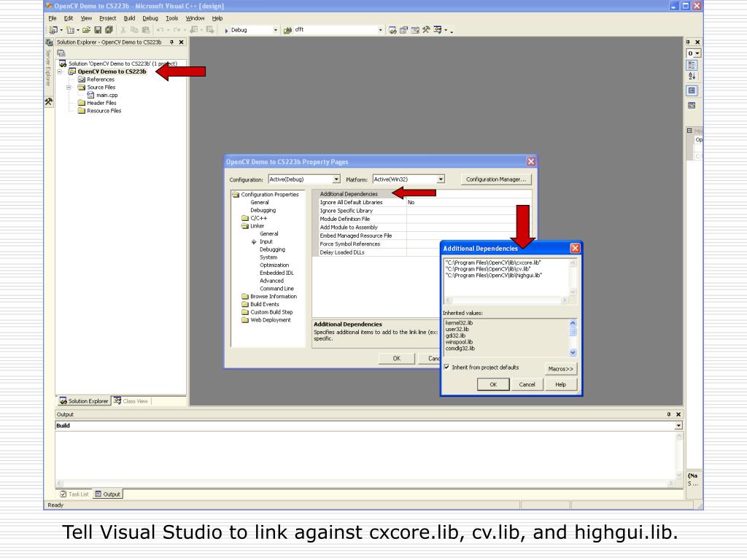Click the Open File toolbar icon
This screenshot has height=560, width=747.
(x=86, y=30)
